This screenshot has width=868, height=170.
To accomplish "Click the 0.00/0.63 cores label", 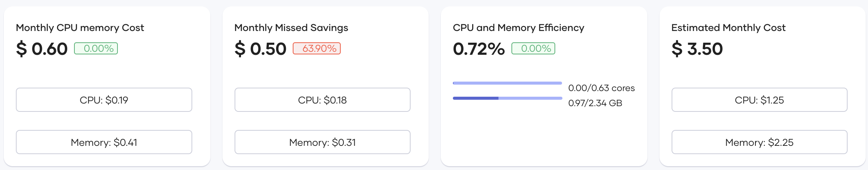I will [601, 88].
